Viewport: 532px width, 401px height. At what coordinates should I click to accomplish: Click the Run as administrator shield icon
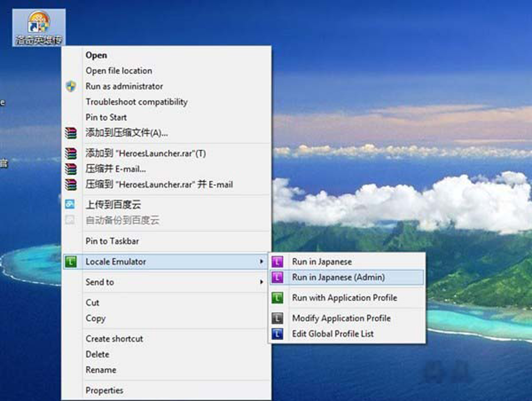coord(71,86)
